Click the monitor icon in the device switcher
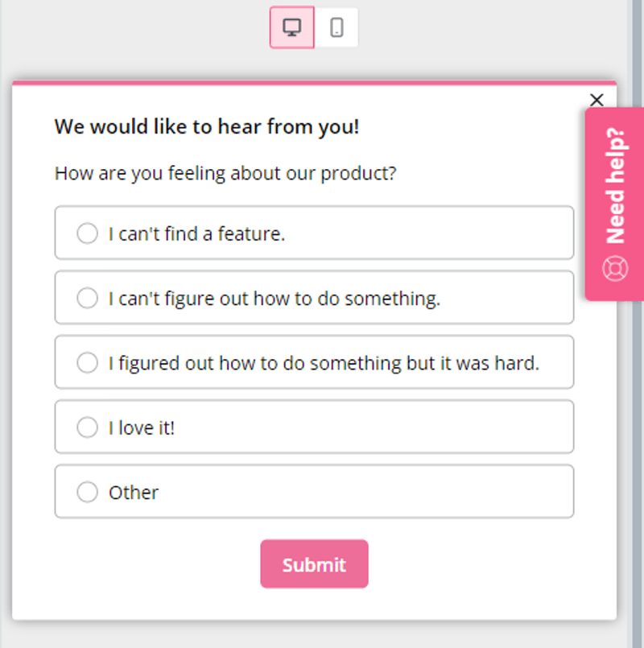Screen dimensions: 644x648 (x=291, y=27)
